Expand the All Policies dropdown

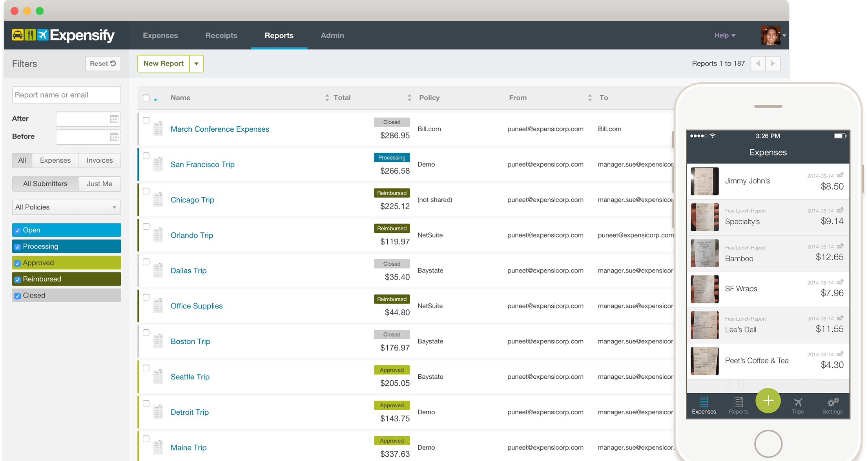pyautogui.click(x=66, y=207)
